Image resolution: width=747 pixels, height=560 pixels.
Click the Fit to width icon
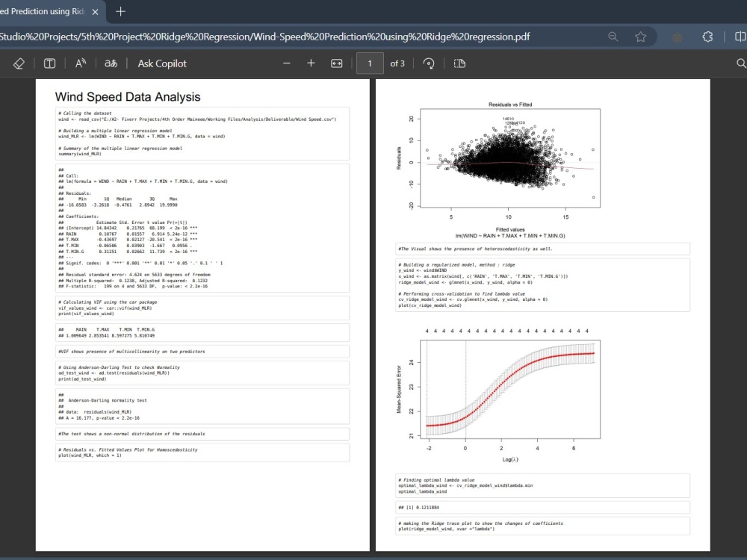tap(336, 63)
